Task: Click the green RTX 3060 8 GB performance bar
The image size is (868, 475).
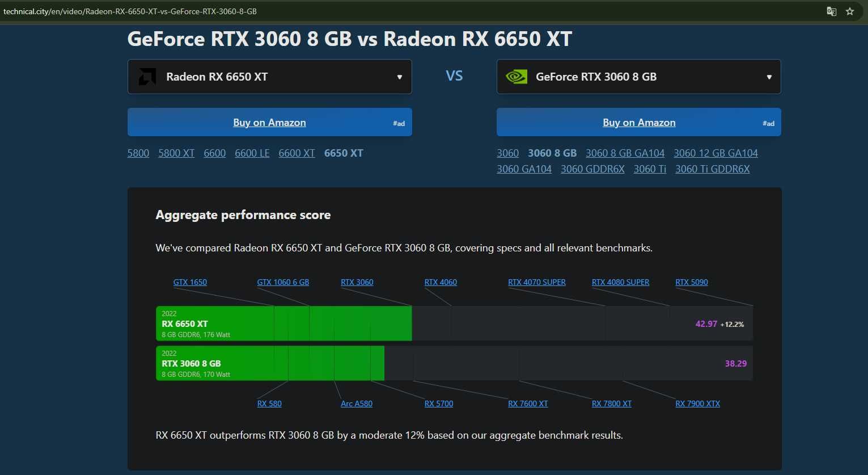Action: click(x=270, y=363)
